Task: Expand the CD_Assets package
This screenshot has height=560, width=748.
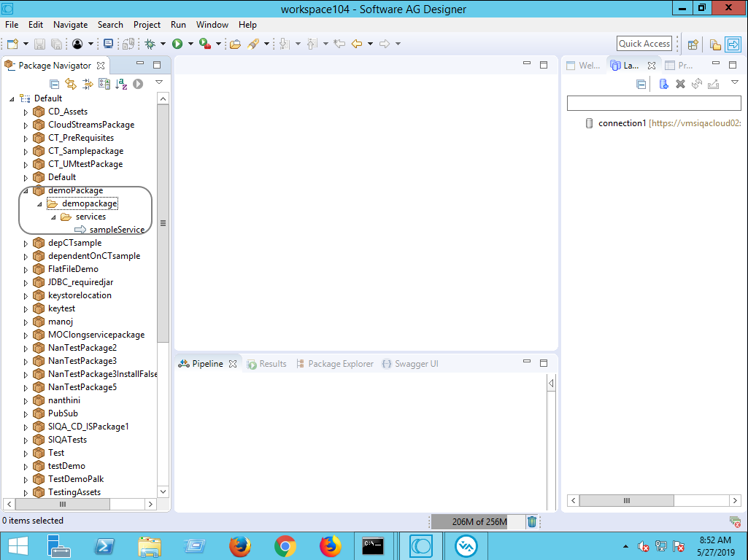Action: pos(26,112)
